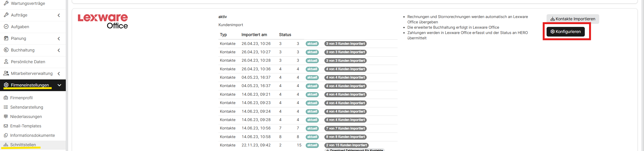Click the Lexware Office logo

tap(103, 21)
